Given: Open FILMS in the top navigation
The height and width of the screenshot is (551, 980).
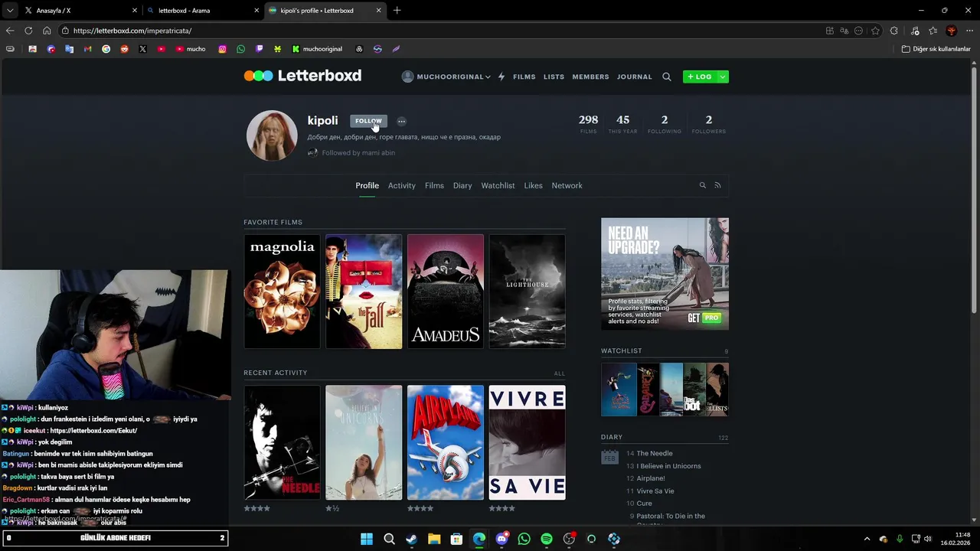Looking at the screenshot, I should (524, 77).
